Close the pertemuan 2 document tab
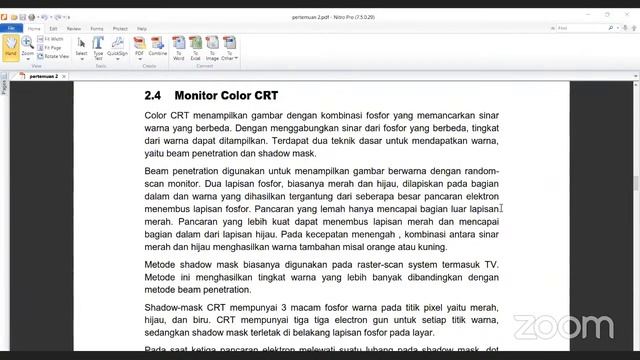This screenshot has height=360, width=640. tap(64, 76)
